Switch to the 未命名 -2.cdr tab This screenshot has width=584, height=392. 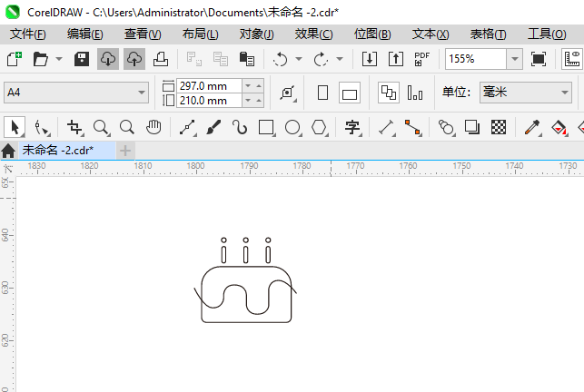tap(67, 151)
